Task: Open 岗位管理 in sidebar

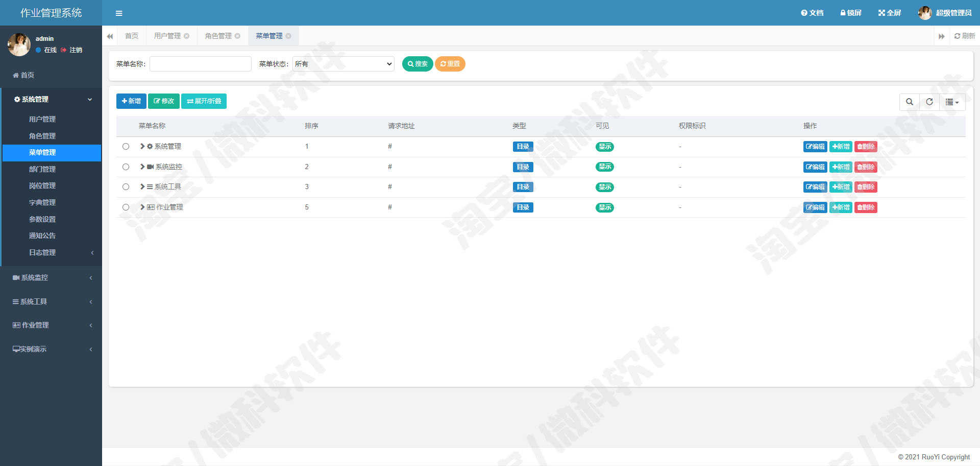Action: coord(42,185)
